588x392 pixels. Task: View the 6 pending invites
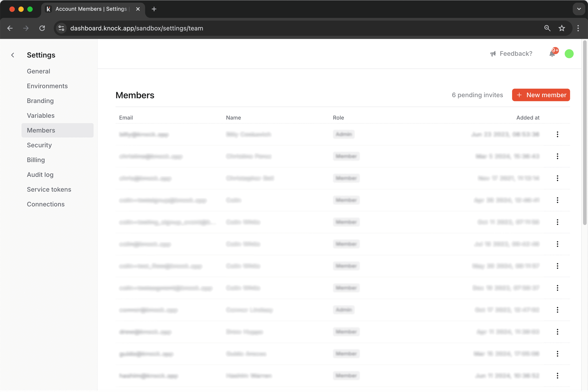click(477, 95)
